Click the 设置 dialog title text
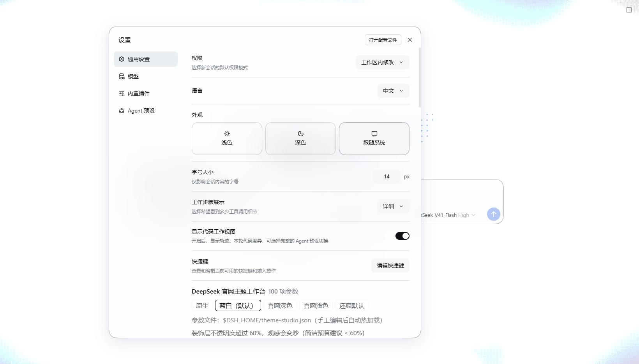 tap(125, 40)
